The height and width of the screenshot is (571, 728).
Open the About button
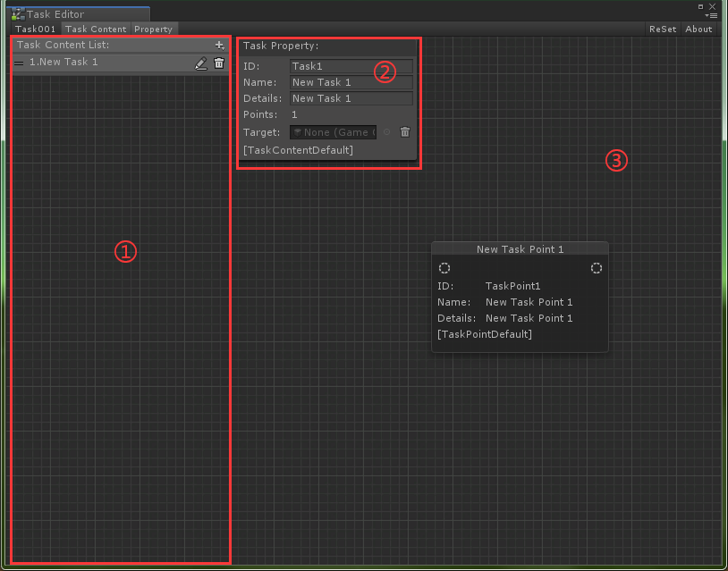pyautogui.click(x=698, y=29)
